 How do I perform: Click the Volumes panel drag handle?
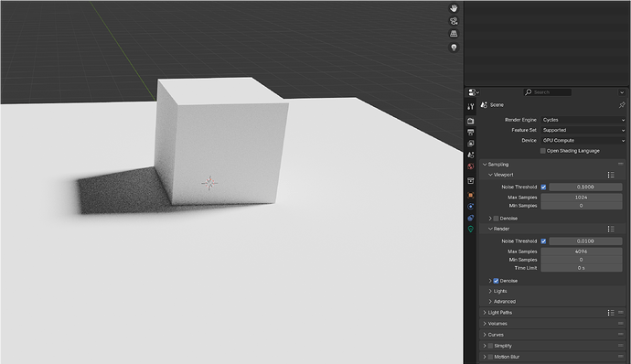click(x=621, y=324)
